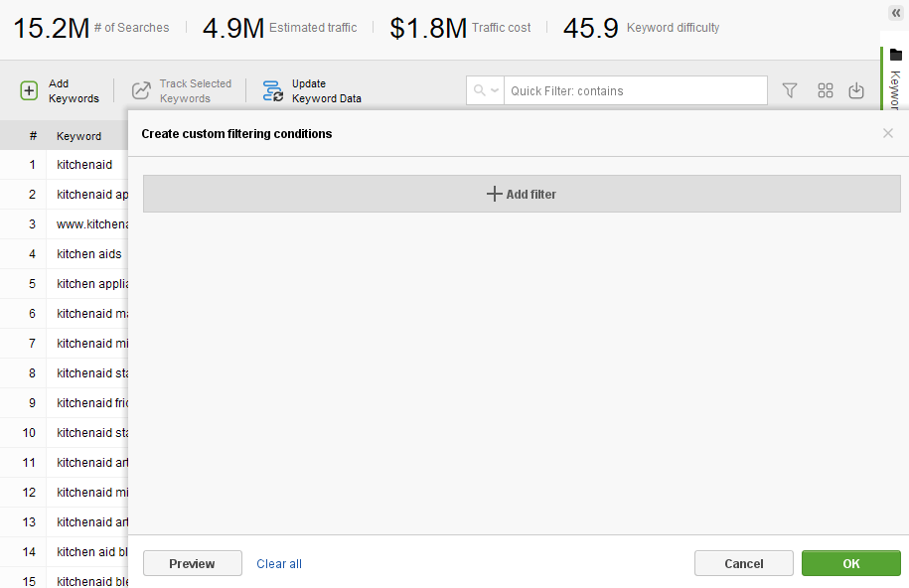
Task: Open the quick filter search mode dropdown
Action: [485, 90]
